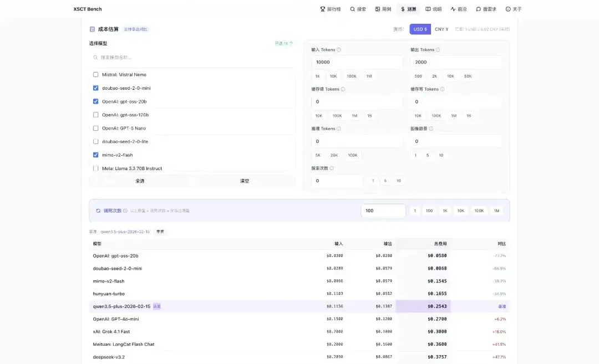The height and width of the screenshot is (364, 599).
Task: Set cache-read tokens preset 1B
Action: coord(369,116)
